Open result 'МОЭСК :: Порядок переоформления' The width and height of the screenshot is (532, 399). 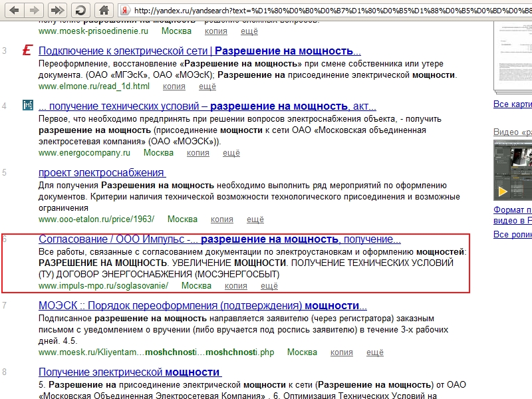[x=203, y=306]
